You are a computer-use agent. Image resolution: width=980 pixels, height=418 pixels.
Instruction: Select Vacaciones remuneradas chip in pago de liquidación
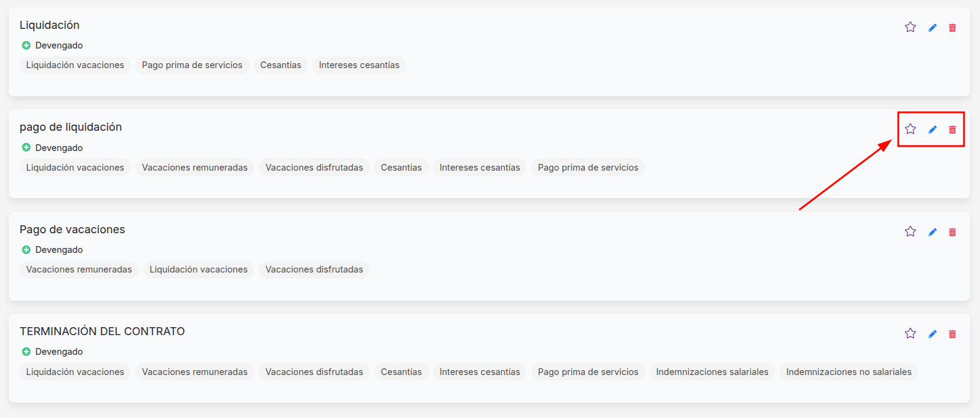(x=195, y=168)
